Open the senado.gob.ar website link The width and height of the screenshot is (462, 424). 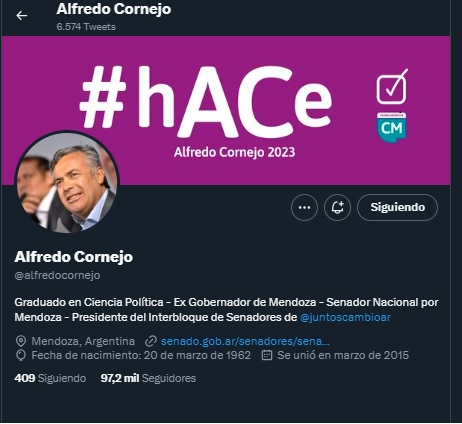point(245,341)
